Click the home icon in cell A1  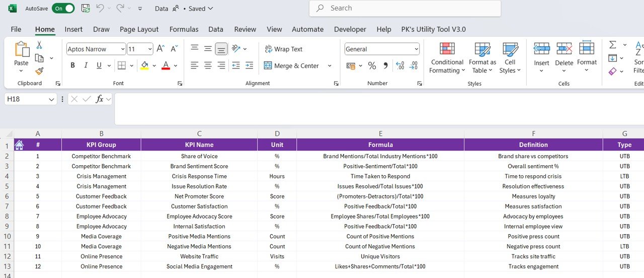click(x=19, y=145)
